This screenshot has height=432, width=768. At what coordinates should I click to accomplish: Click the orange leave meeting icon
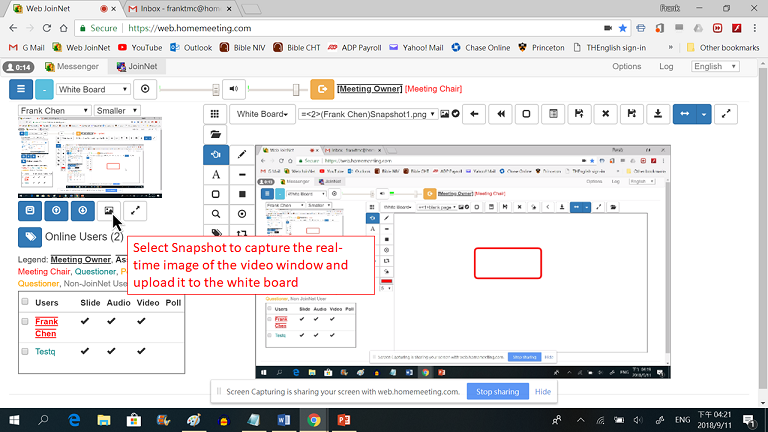322,89
